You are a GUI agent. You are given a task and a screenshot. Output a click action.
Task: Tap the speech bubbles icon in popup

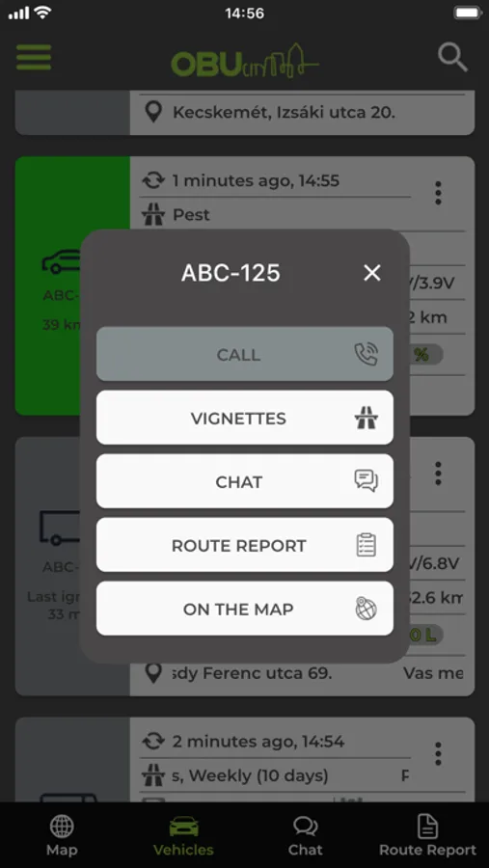(367, 481)
